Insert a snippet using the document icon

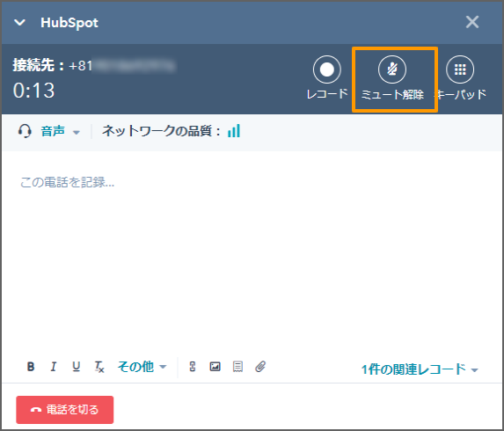[x=237, y=367]
